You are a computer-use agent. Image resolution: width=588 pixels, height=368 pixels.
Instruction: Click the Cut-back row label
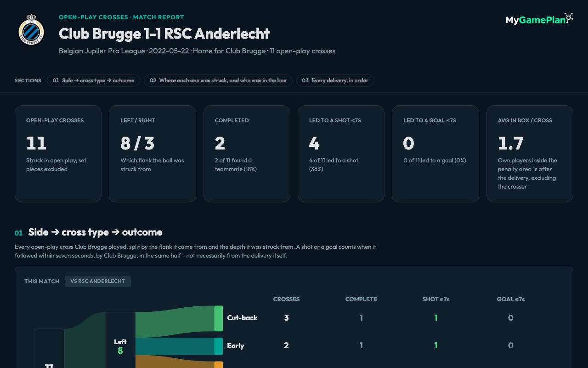(x=242, y=318)
